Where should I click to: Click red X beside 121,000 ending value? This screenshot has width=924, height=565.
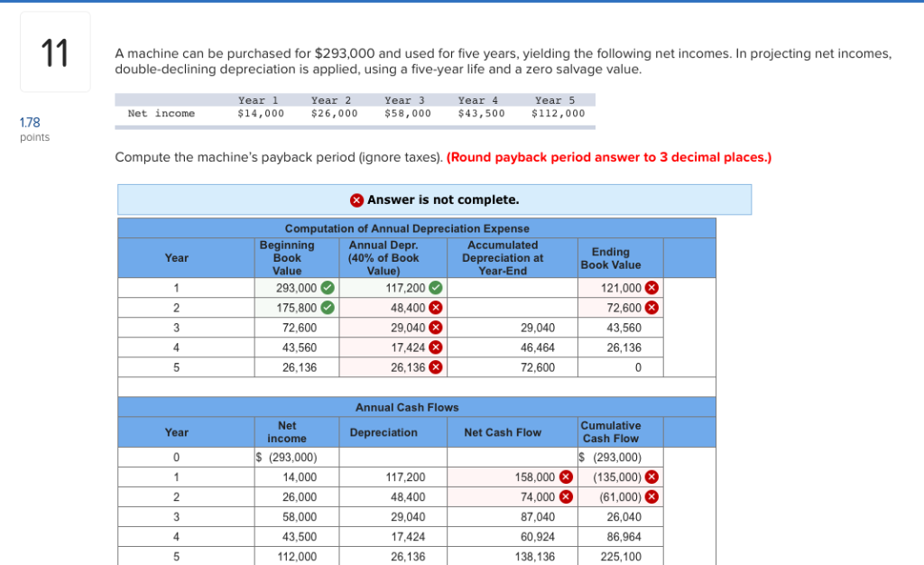[x=651, y=288]
